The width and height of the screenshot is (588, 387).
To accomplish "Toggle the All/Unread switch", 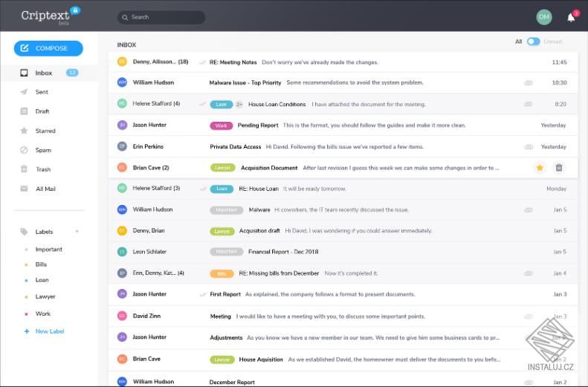I will [x=533, y=42].
